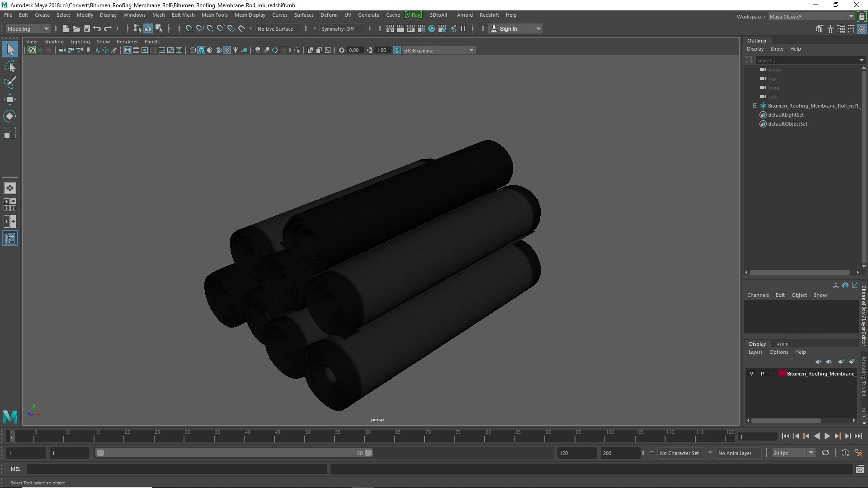868x488 pixels.
Task: Go to start of playback range
Action: pos(785,436)
